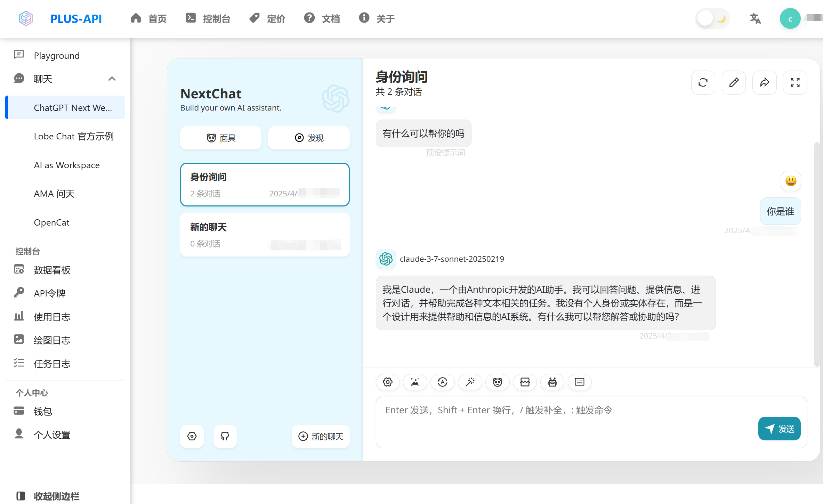Open the model selector robot icon

(552, 382)
